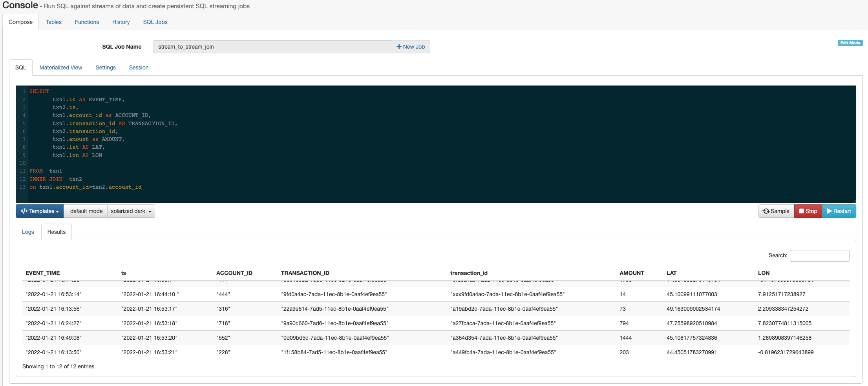Click the results Search box
Image resolution: width=868 pixels, height=386 pixels.
pos(819,256)
